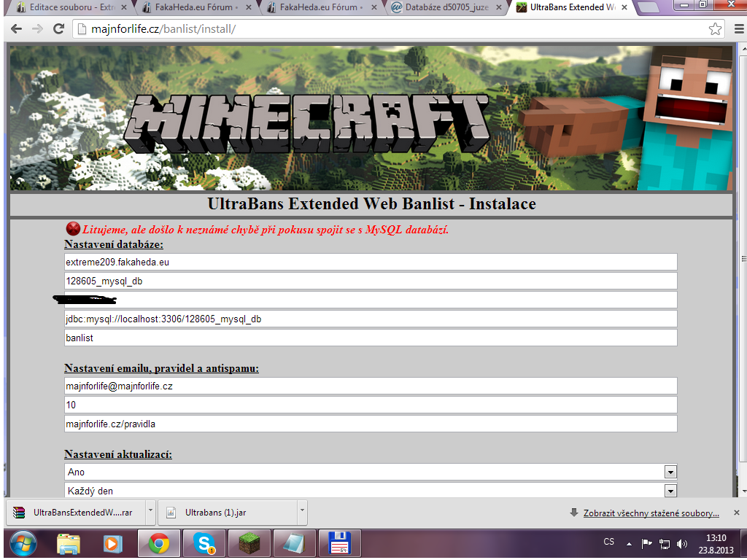Click Zobrazit všechny stažené soubory link
This screenshot has height=560, width=747.
click(651, 513)
